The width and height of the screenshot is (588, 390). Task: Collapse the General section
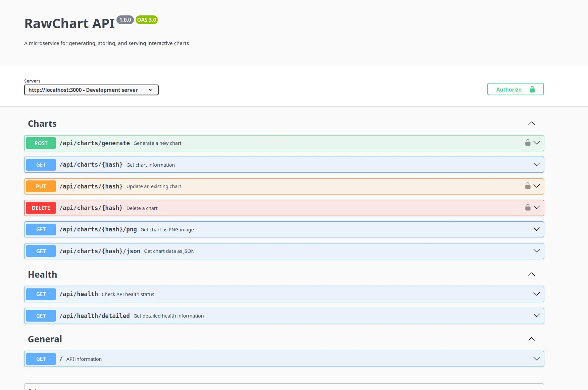click(532, 339)
